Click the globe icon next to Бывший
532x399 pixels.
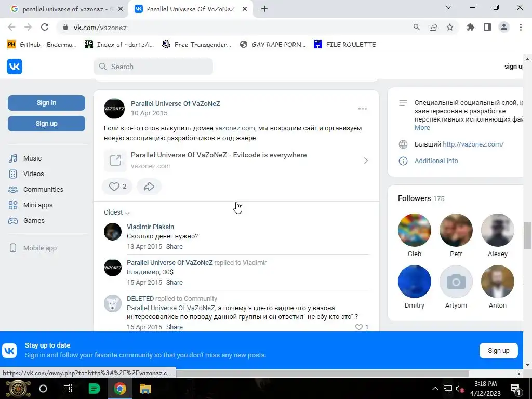(x=403, y=144)
